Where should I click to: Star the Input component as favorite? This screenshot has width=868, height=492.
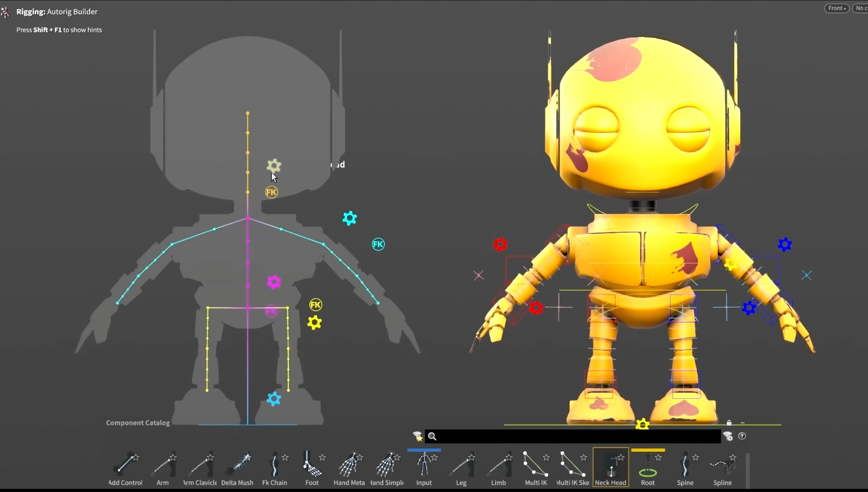(434, 457)
